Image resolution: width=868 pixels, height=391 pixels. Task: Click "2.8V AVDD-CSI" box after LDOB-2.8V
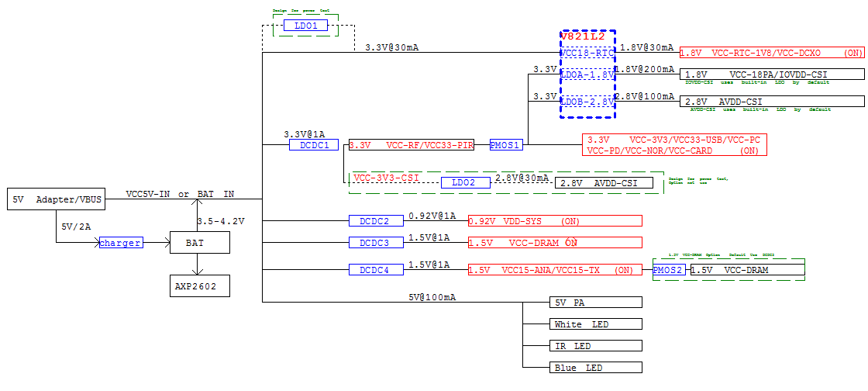(772, 102)
